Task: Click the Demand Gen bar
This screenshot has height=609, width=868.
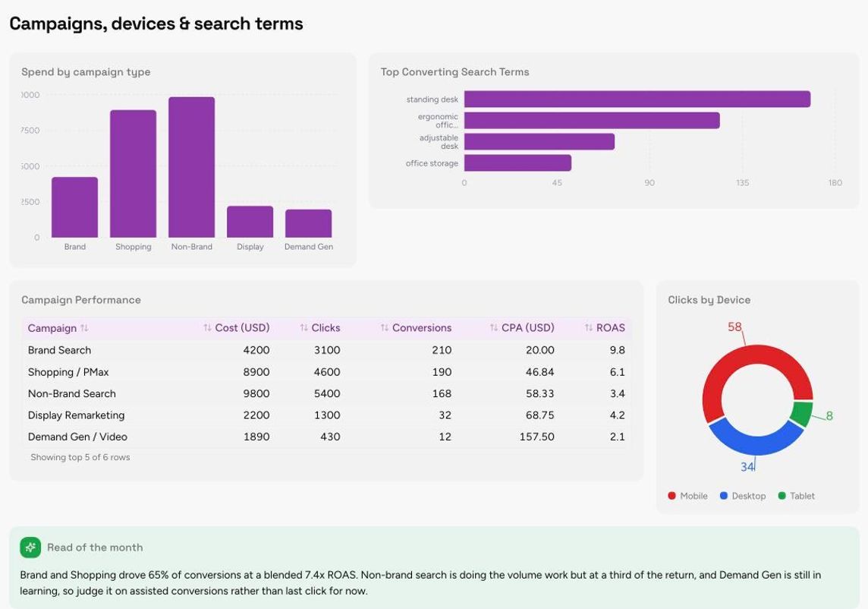Action: [308, 223]
